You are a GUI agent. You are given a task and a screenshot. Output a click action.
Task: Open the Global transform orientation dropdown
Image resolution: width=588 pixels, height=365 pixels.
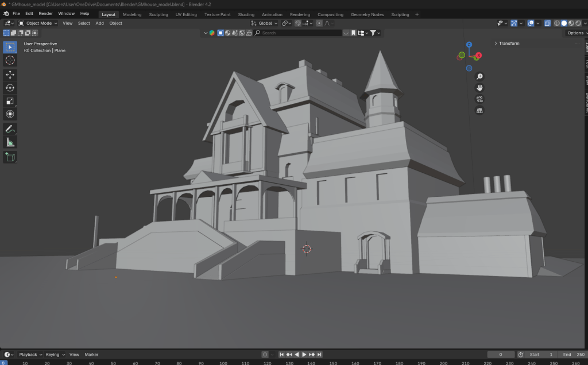point(265,24)
